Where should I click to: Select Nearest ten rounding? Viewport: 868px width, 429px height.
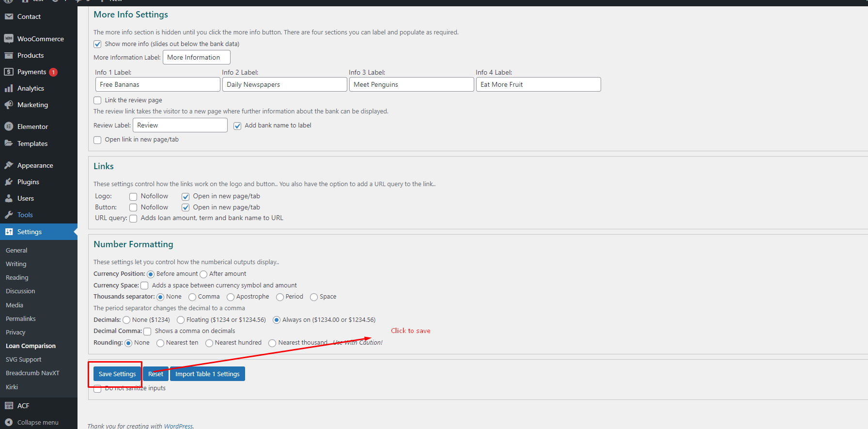coord(160,343)
